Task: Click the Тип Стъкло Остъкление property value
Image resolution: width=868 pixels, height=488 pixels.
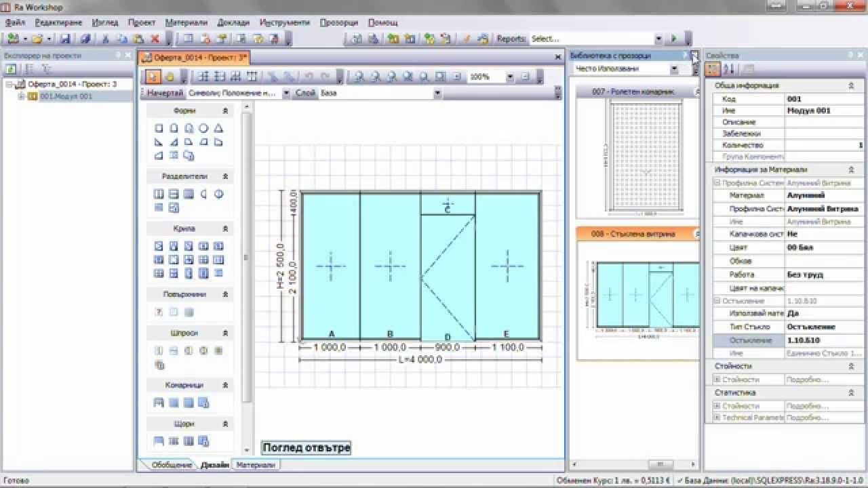Action: pos(824,327)
